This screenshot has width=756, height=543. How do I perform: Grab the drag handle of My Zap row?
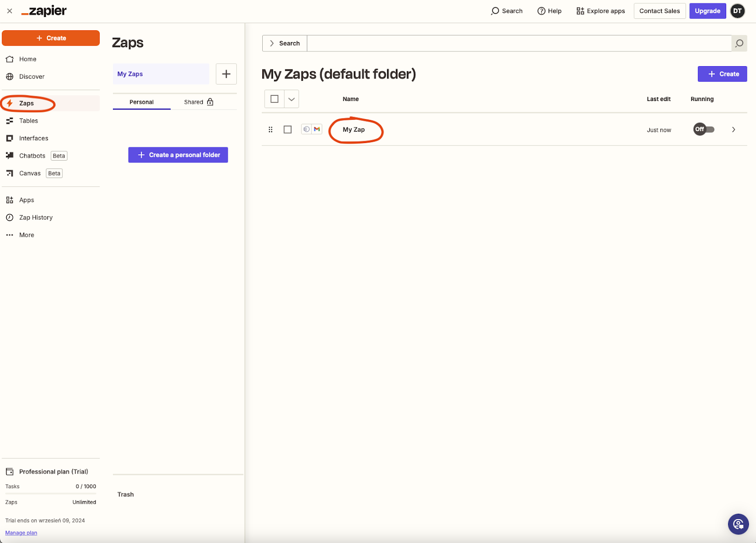(x=271, y=129)
